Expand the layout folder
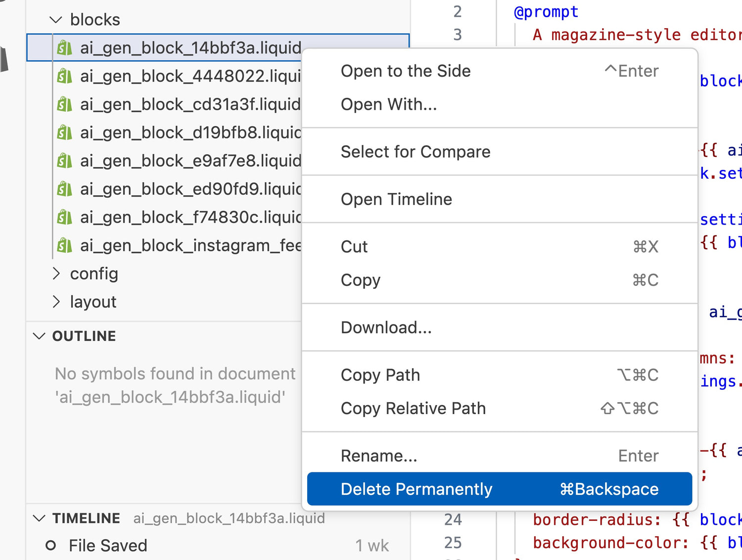 [56, 302]
